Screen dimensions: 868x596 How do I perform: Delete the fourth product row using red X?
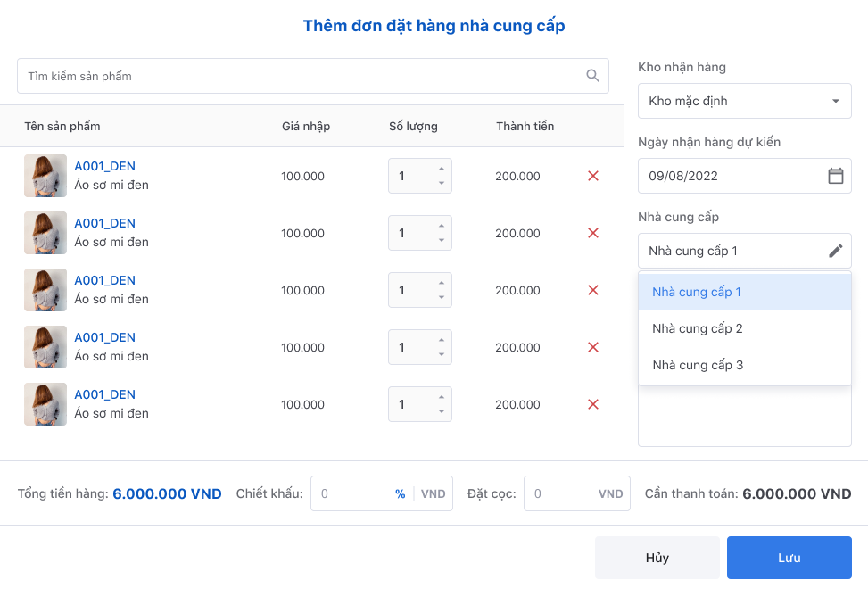click(x=592, y=348)
